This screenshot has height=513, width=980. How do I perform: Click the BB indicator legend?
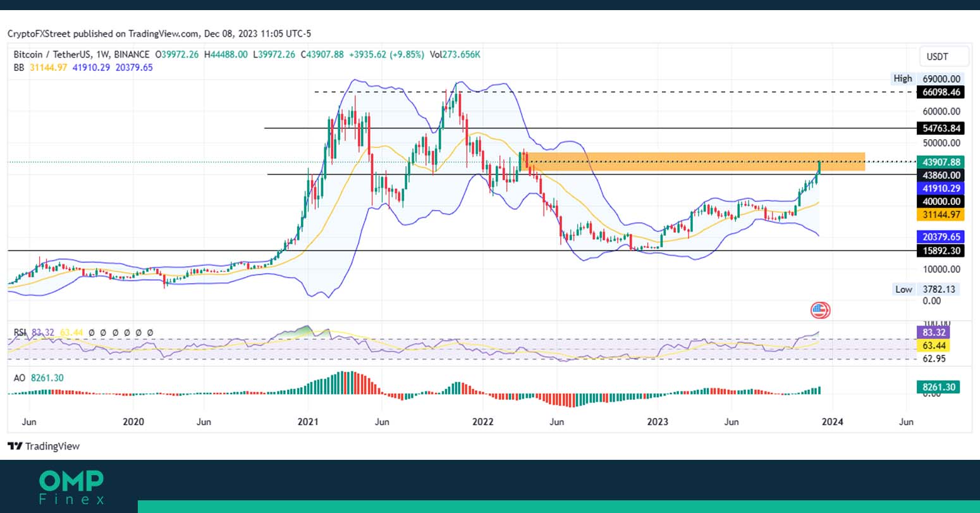click(x=83, y=68)
